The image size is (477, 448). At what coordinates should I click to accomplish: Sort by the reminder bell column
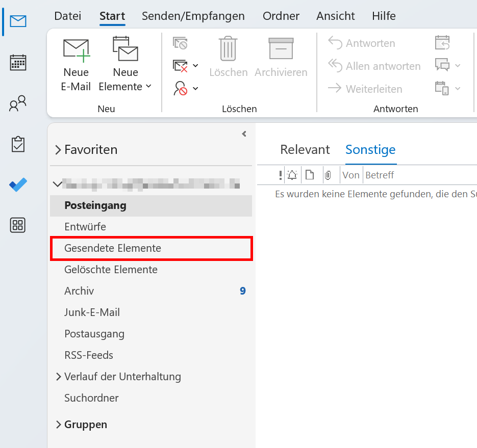292,175
